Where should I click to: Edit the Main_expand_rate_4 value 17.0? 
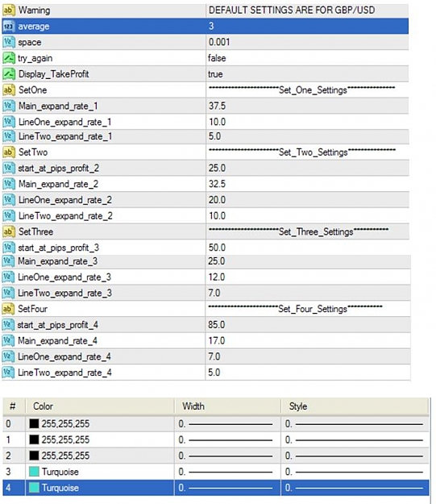tap(308, 341)
